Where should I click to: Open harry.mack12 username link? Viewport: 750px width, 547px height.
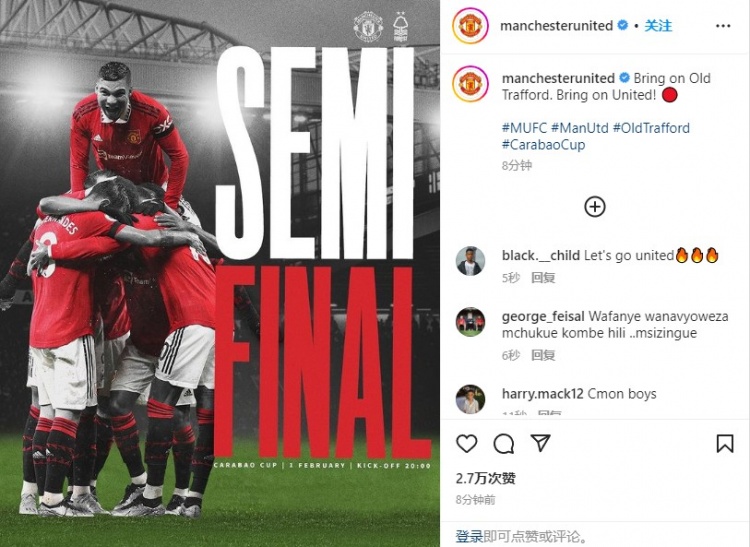tap(542, 394)
